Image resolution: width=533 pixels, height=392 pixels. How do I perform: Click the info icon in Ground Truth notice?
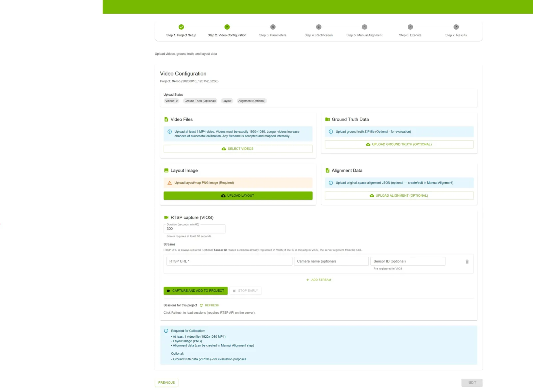(331, 132)
